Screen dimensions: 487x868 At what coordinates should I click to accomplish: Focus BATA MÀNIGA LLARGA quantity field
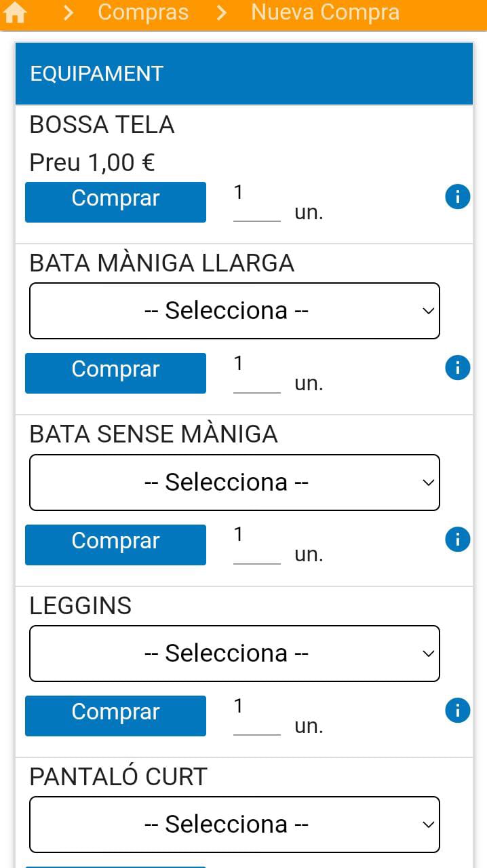pos(256,373)
